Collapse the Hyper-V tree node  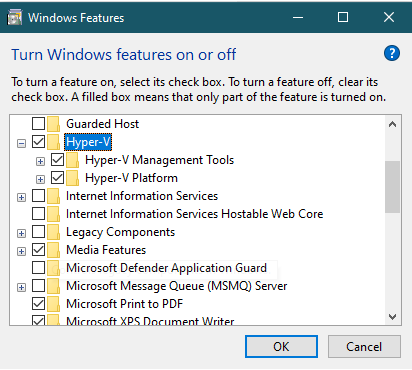pos(21,144)
